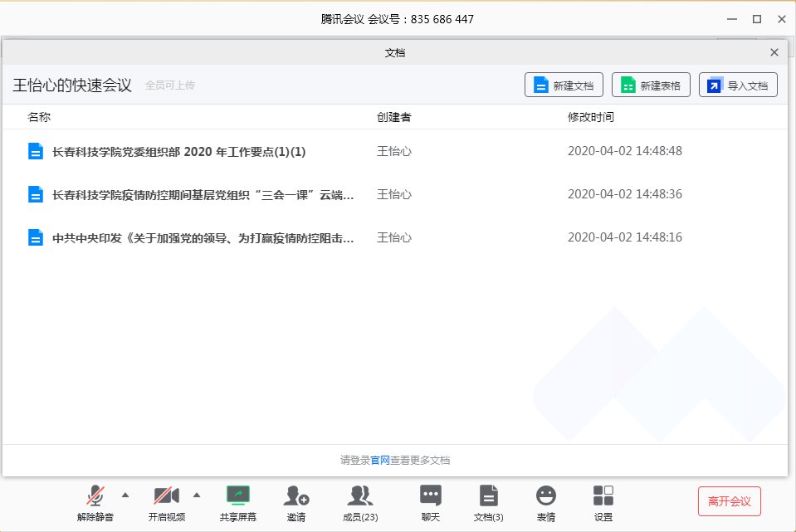The width and height of the screenshot is (796, 532).
Task: Click file icon of 党委组织部 2020 document
Action: click(36, 151)
